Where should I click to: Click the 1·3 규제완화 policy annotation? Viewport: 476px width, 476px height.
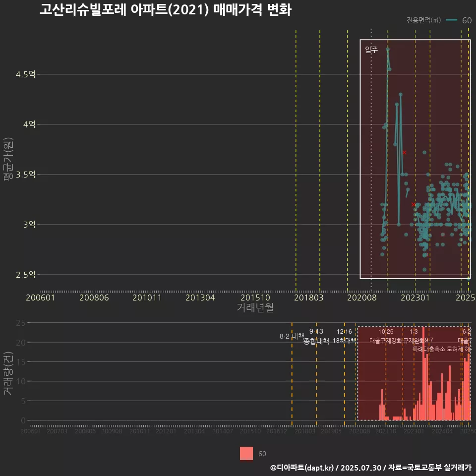click(414, 336)
